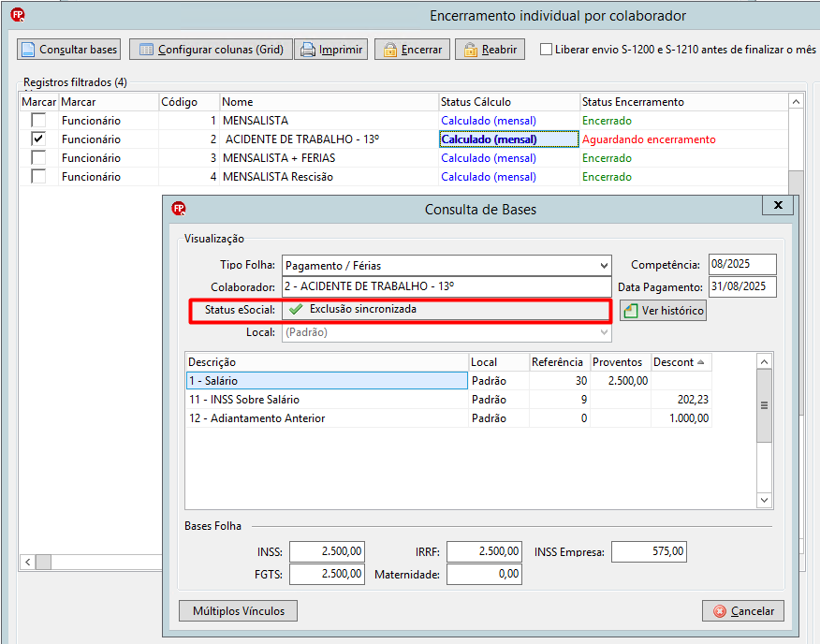Click the FGTS base field
Screen dimensions: 820x644
coord(327,574)
